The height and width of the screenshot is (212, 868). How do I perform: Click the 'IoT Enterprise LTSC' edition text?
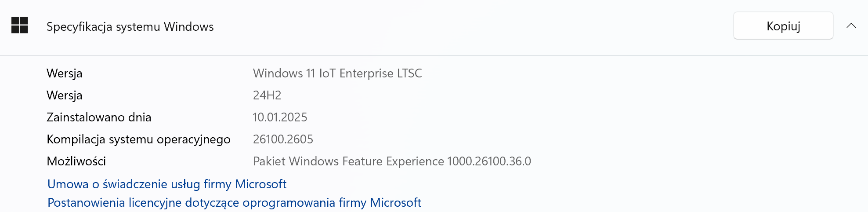point(370,73)
